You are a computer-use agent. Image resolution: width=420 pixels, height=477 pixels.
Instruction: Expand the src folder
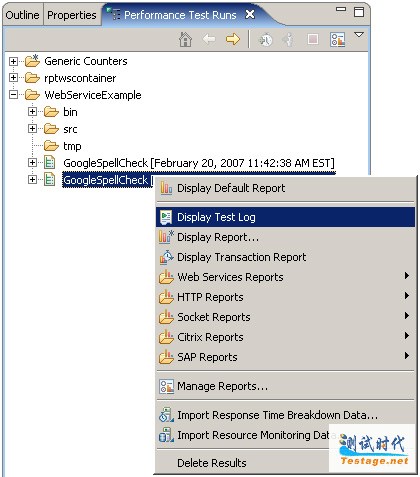pos(32,129)
